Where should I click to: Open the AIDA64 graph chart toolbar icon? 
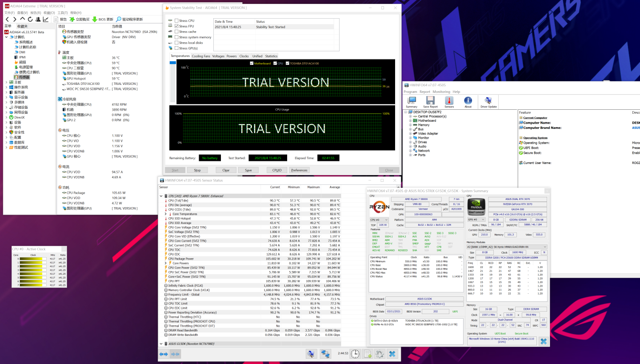[46, 19]
